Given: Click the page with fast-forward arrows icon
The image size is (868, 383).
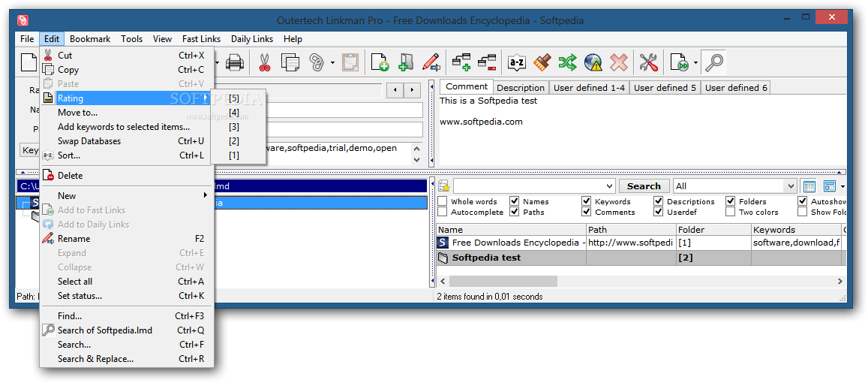Looking at the screenshot, I should [x=679, y=62].
